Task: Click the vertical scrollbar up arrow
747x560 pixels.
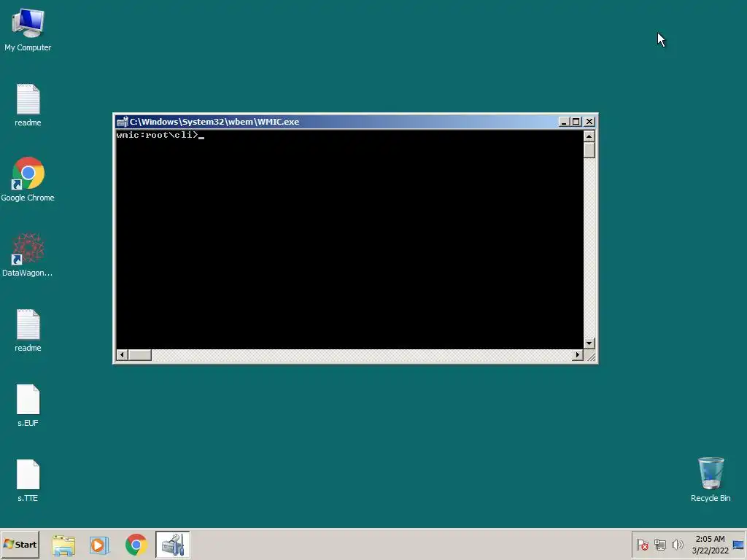Action: click(589, 136)
